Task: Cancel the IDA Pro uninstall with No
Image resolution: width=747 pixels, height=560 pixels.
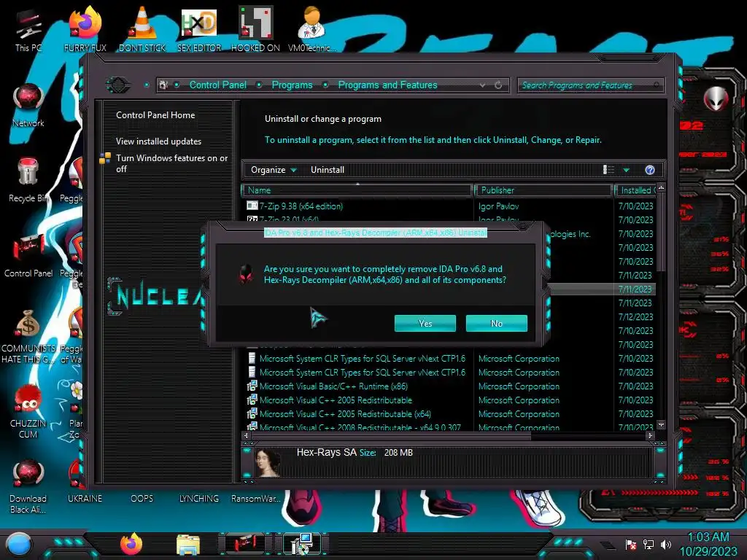Action: tap(496, 323)
